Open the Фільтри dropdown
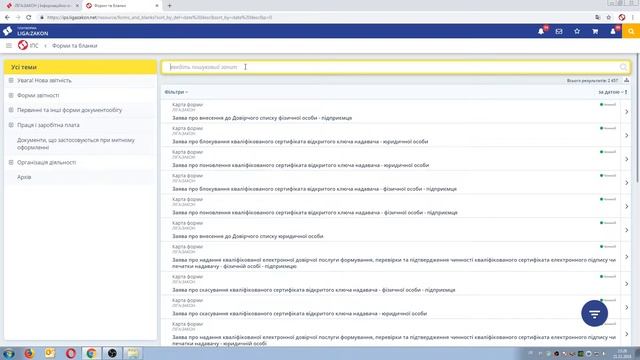 [176, 92]
